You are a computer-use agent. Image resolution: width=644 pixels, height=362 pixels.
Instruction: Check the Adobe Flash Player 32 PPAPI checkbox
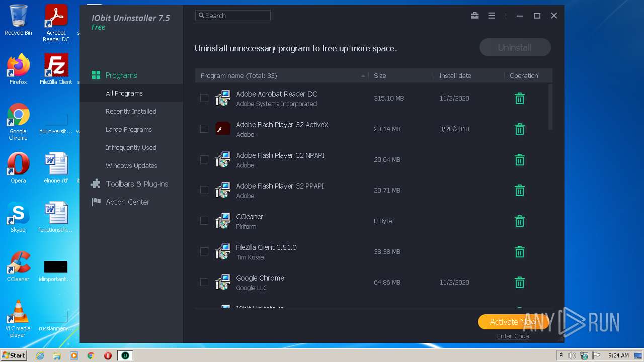pyautogui.click(x=204, y=190)
